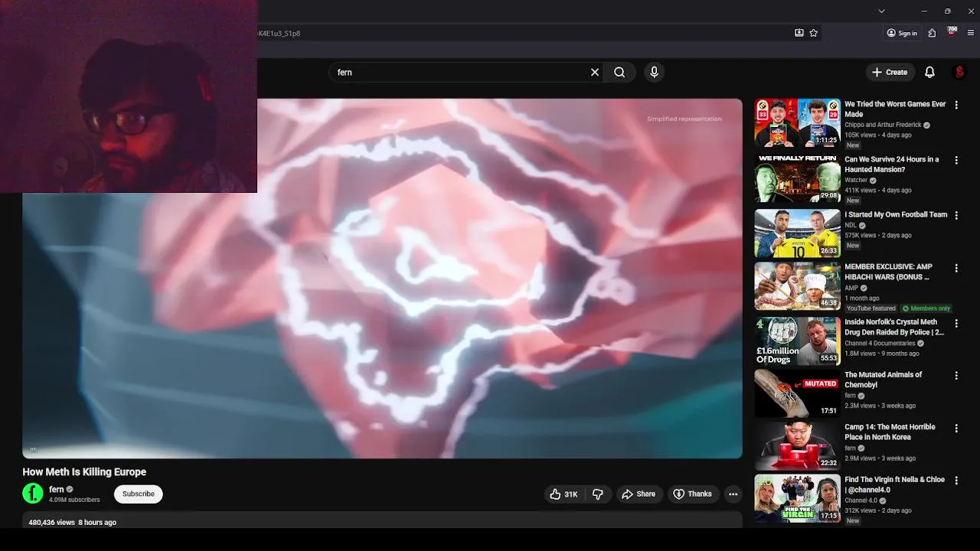Open I Started My Own Football Team thumbnail
Viewport: 980px width, 551px height.
[x=797, y=233]
